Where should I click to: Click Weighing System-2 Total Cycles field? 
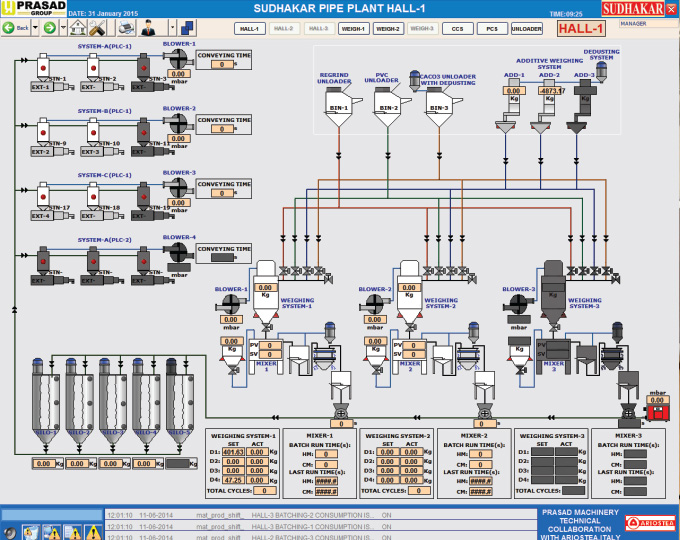pyautogui.click(x=419, y=491)
